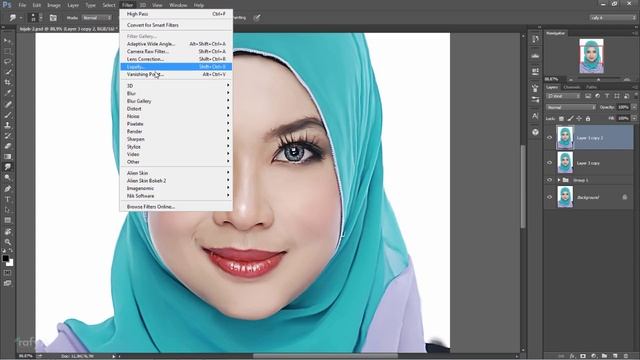Click the Navigator preview thumbnail
Image resolution: width=640 pixels, height=360 pixels.
(x=591, y=56)
